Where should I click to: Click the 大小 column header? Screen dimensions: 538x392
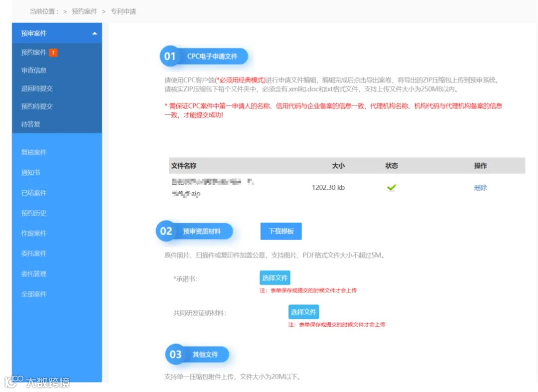click(x=338, y=166)
